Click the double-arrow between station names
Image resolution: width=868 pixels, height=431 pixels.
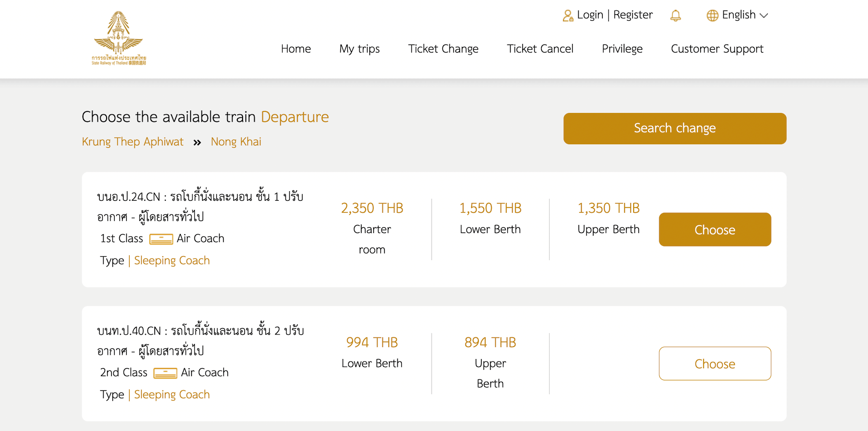(x=197, y=142)
